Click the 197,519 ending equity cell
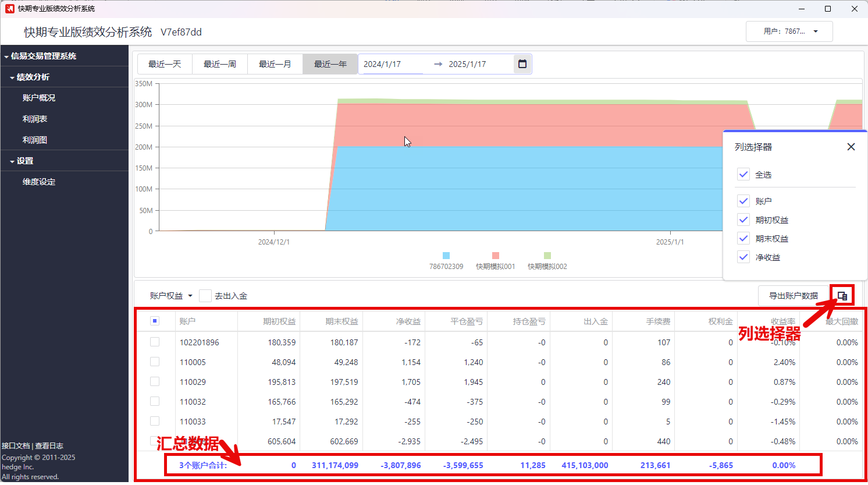 tap(344, 382)
